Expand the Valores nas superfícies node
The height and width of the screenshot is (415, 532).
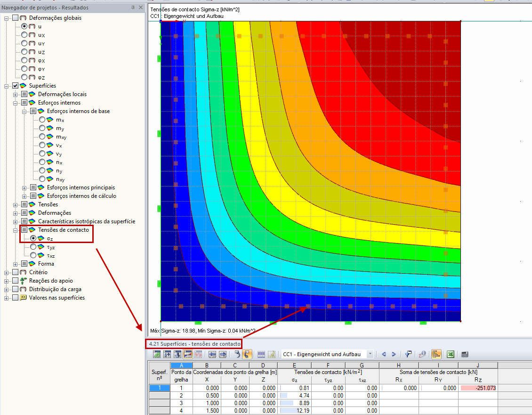[6, 298]
